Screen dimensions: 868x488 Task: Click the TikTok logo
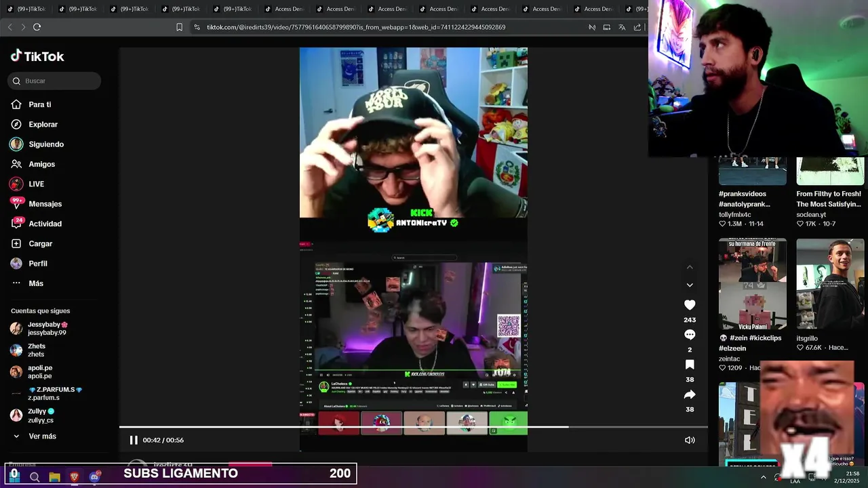click(37, 56)
